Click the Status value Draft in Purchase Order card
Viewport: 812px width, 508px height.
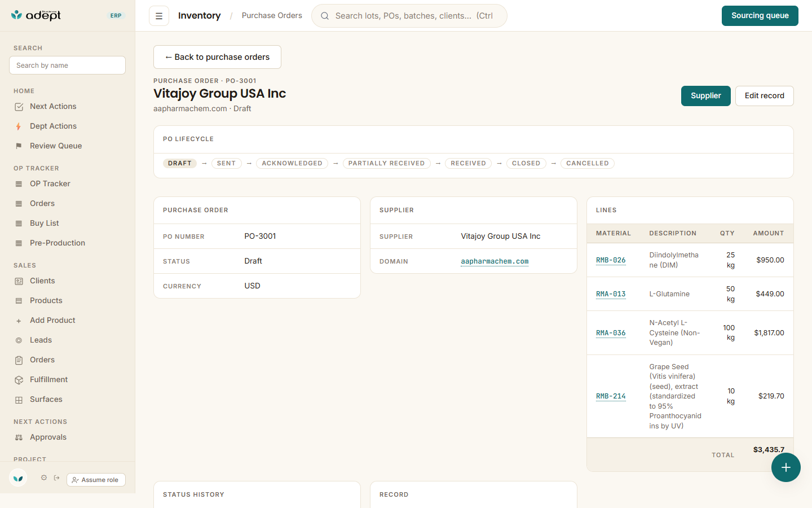253,261
